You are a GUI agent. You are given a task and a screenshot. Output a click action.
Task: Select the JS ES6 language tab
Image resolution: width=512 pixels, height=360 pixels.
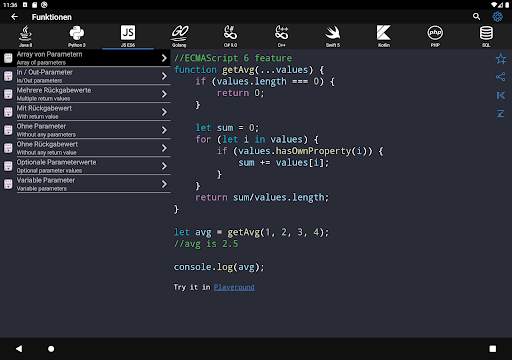[x=128, y=36]
